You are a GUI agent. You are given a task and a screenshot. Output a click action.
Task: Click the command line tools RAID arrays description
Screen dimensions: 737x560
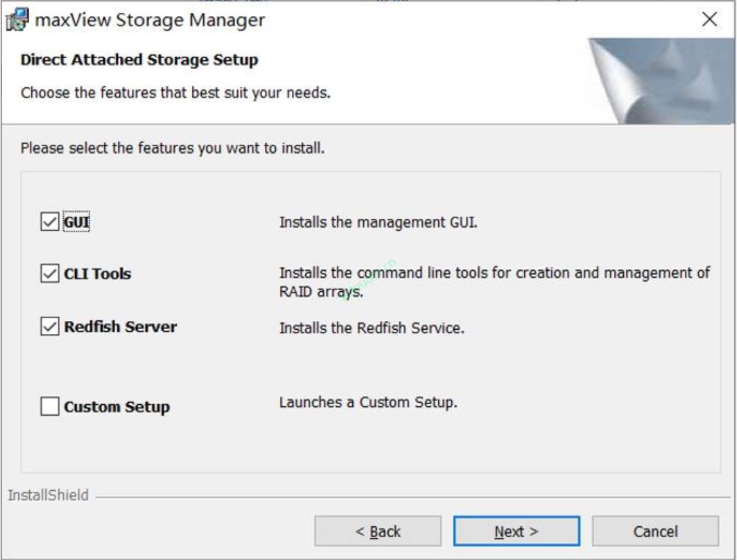(x=494, y=282)
